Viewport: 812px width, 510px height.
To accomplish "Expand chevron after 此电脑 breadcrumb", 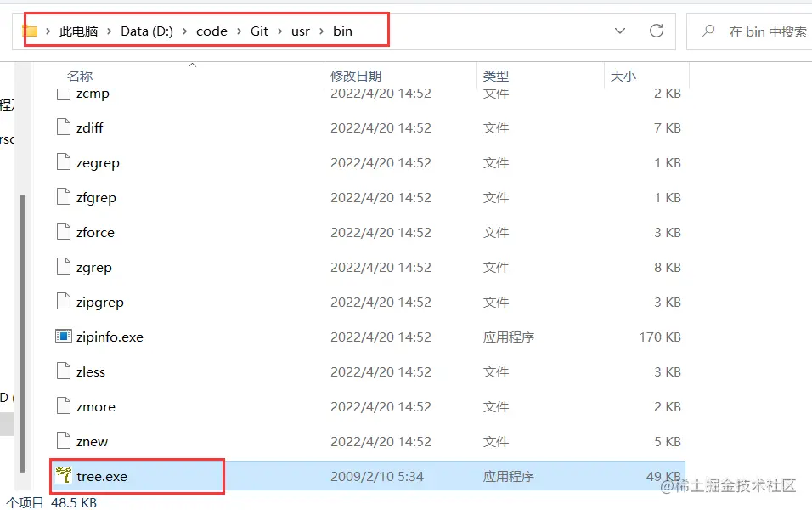I will (x=110, y=31).
